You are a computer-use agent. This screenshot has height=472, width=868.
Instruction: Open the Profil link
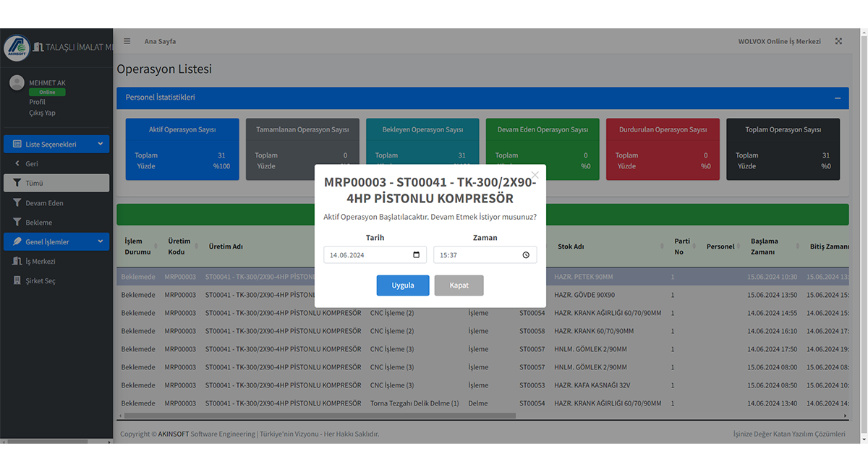[37, 102]
